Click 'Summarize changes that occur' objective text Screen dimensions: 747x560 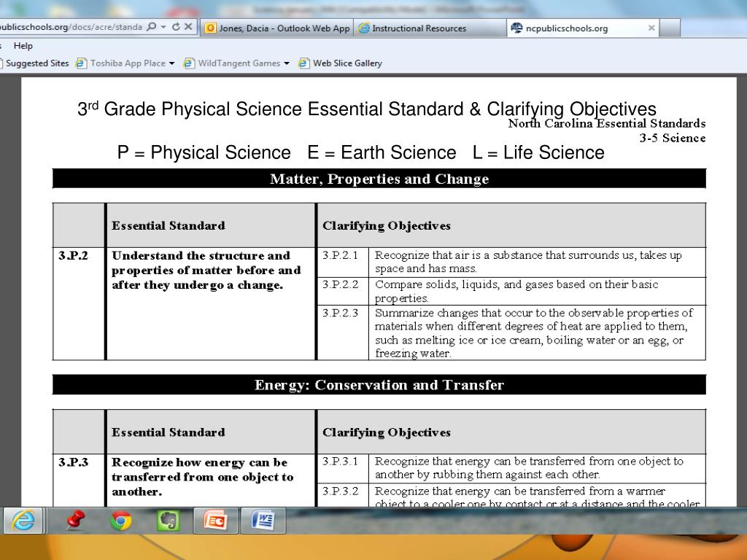tap(534, 332)
